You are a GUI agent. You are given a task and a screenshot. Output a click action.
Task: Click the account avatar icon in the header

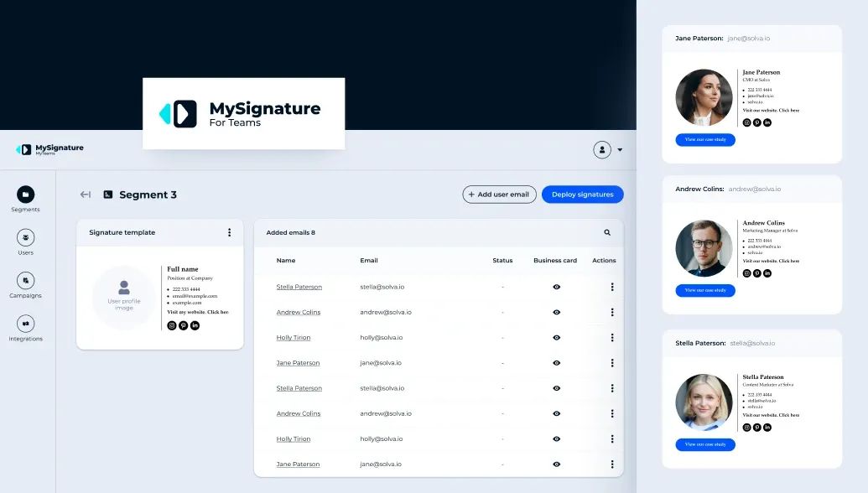[x=602, y=149]
